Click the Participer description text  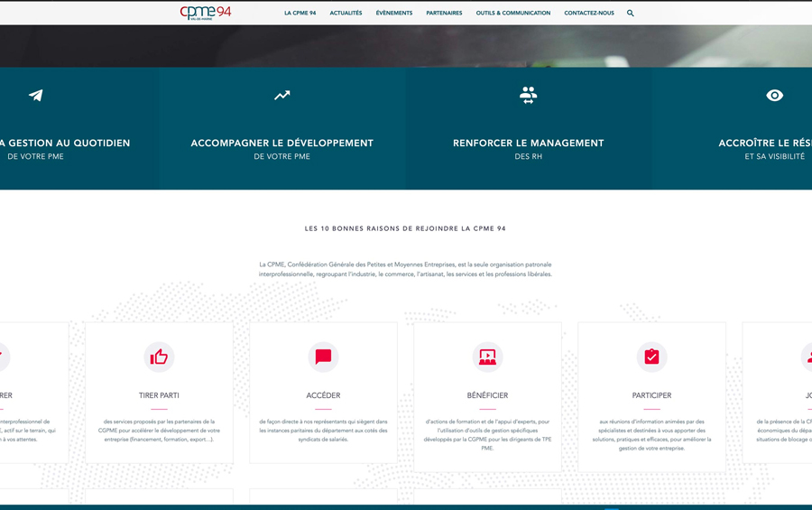pos(651,435)
